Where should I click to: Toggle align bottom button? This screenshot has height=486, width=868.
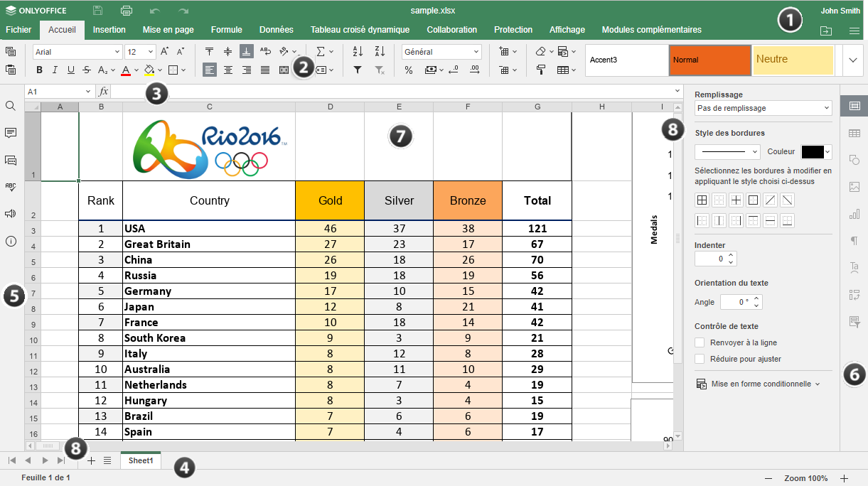tap(247, 52)
